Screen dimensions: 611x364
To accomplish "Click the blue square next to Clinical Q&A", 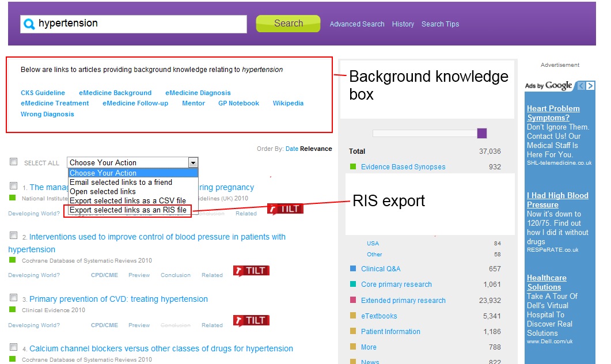I will pyautogui.click(x=352, y=269).
